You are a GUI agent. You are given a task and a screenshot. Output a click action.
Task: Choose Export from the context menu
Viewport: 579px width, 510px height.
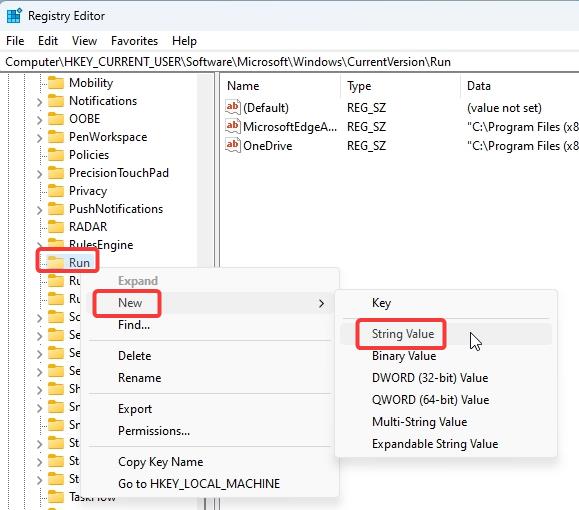209,409
